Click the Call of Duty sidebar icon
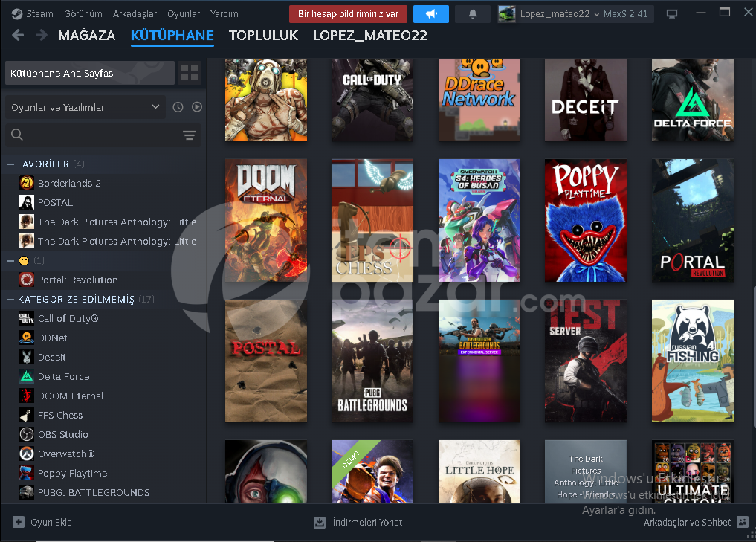 27,318
